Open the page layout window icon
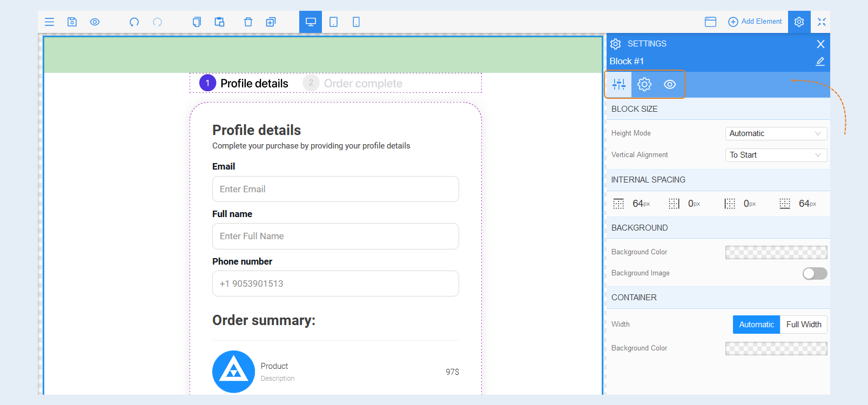This screenshot has width=868, height=405. 710,22
